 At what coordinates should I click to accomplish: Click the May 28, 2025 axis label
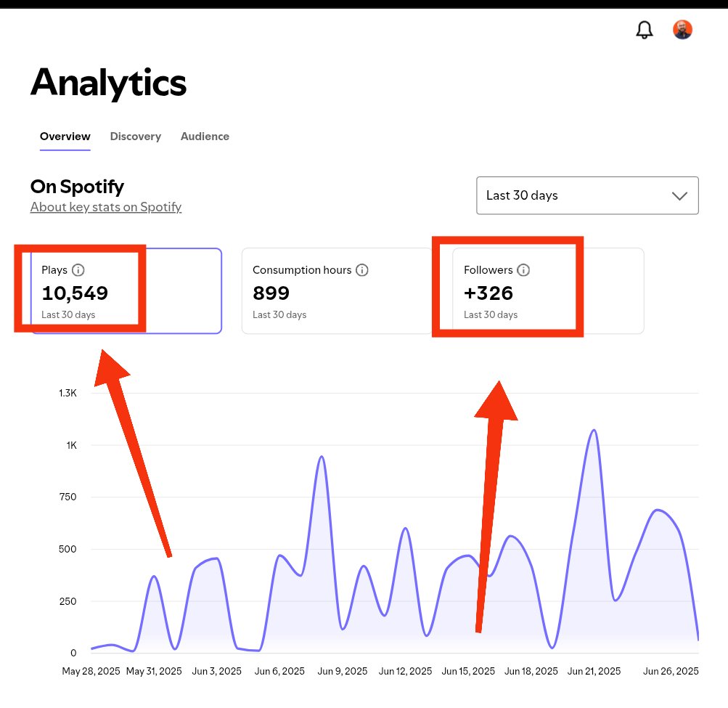91,671
